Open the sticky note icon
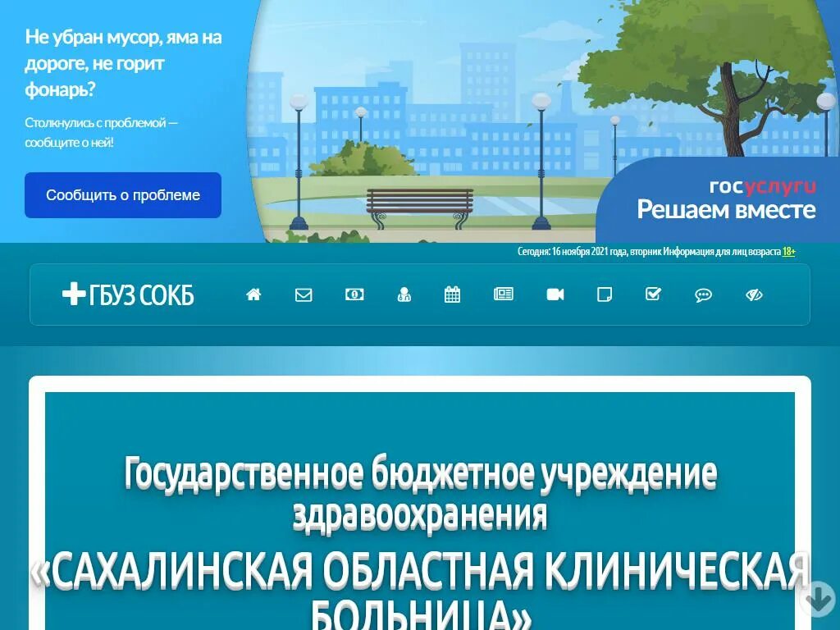Screen dimensions: 840x630 click(x=605, y=294)
